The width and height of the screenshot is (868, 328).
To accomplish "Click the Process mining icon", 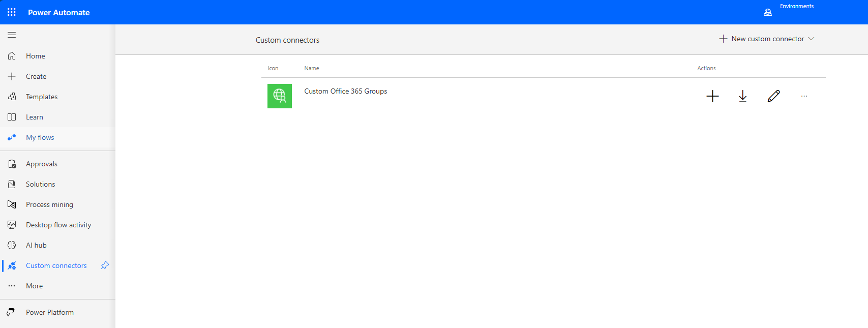I will click(12, 204).
